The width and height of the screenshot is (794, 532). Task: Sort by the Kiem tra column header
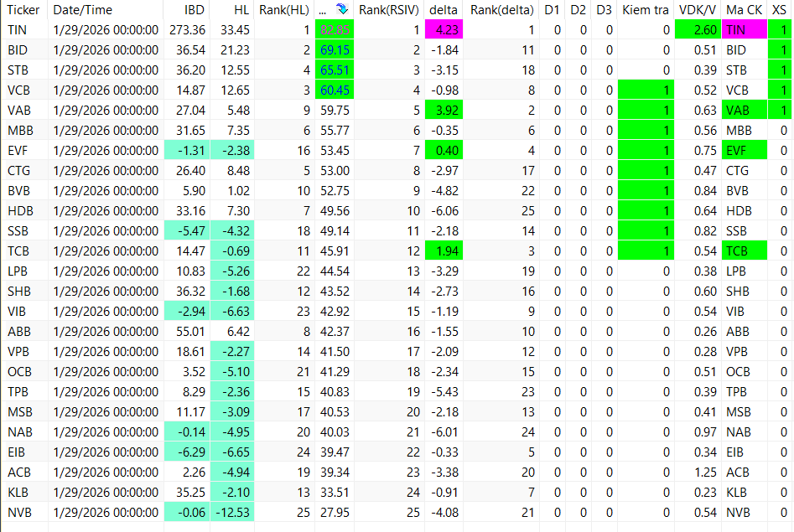646,9
